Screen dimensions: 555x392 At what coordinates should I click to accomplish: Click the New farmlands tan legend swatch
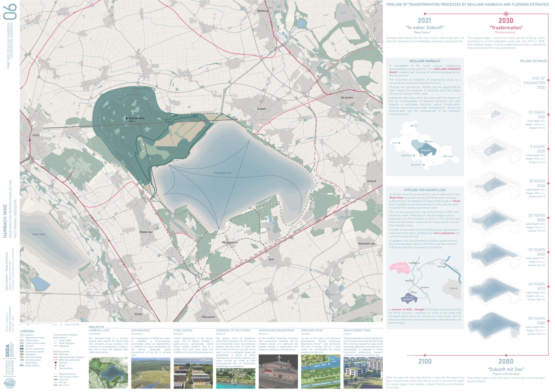[x=22, y=357]
